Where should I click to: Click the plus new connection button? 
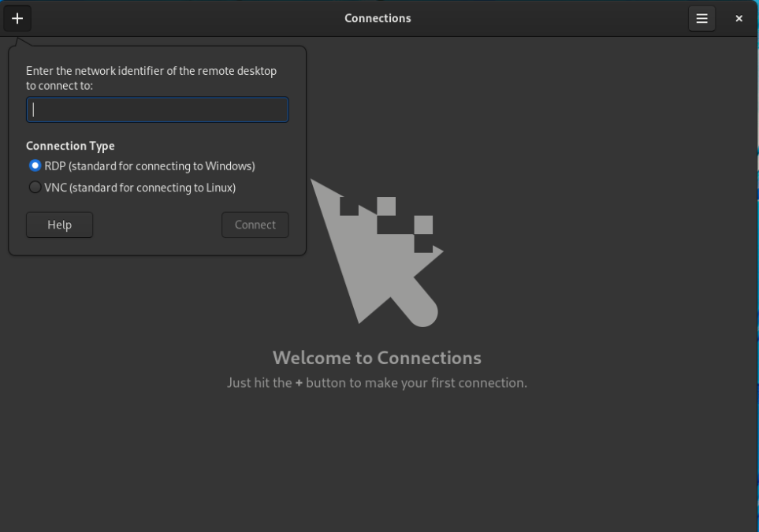(x=17, y=18)
